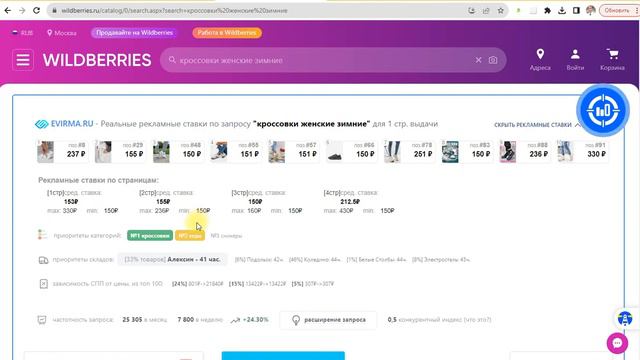Viewport: 640px width, 360px height.
Task: Collapse with Скрыть рекламные ставки
Action: (x=537, y=124)
